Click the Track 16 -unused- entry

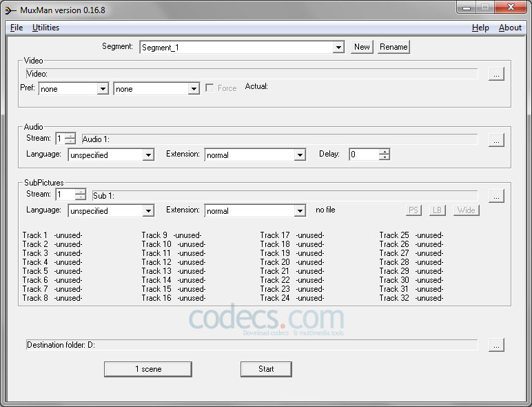click(174, 298)
